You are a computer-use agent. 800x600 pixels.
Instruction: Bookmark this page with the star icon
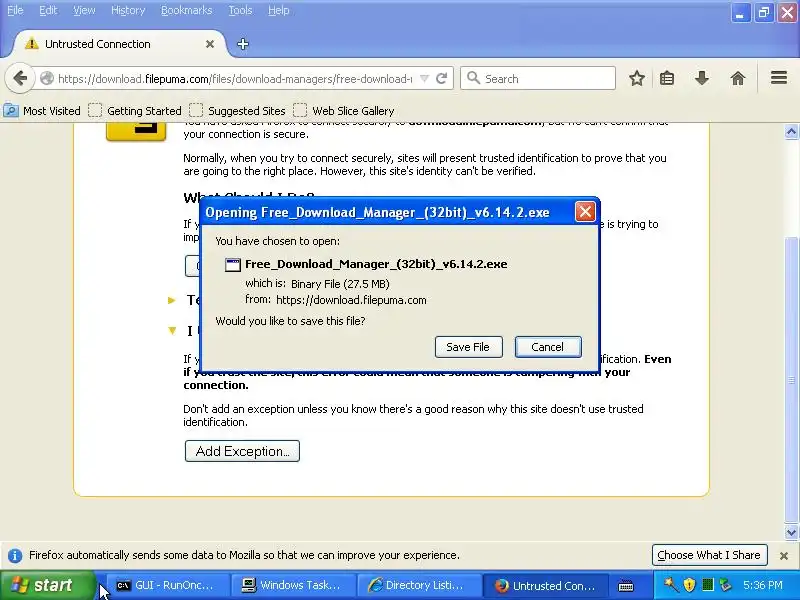coord(636,79)
